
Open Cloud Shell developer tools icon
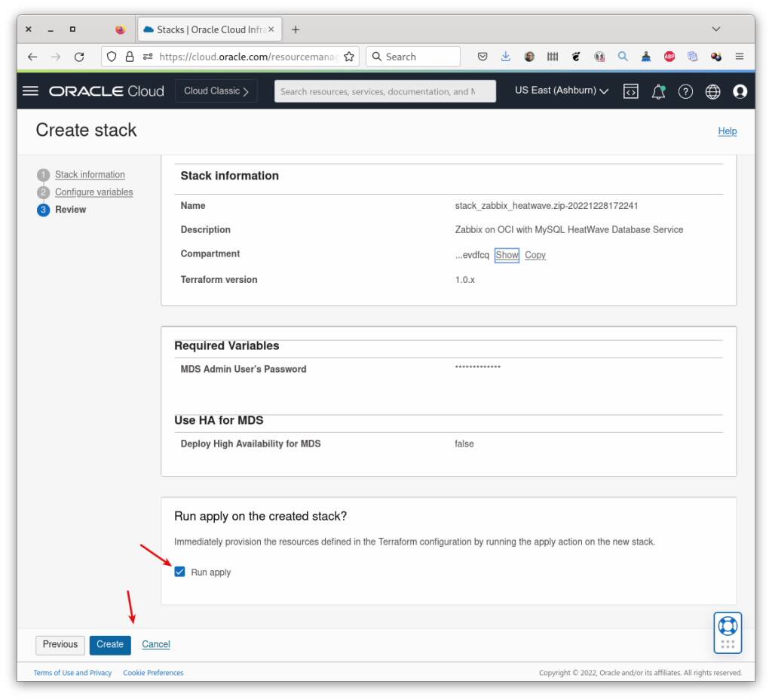[630, 91]
